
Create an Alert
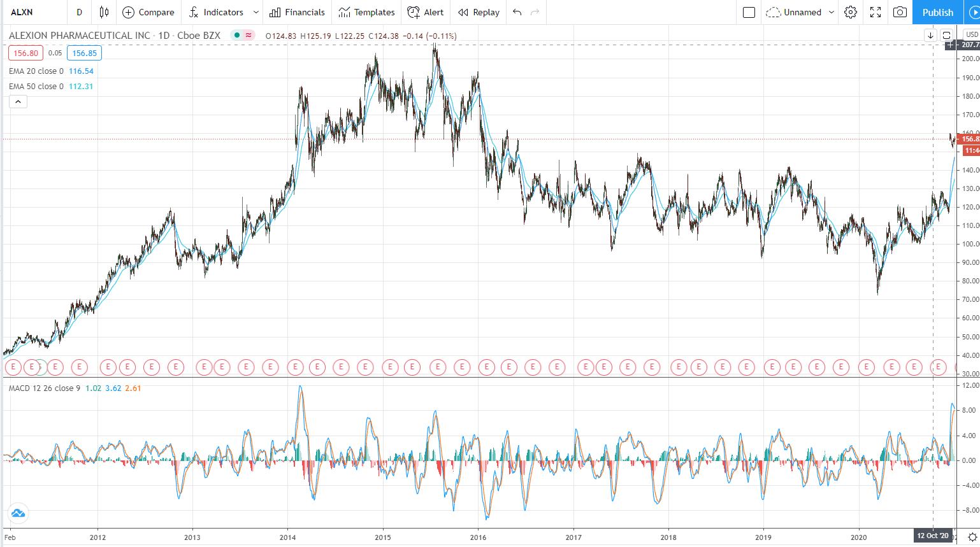426,12
